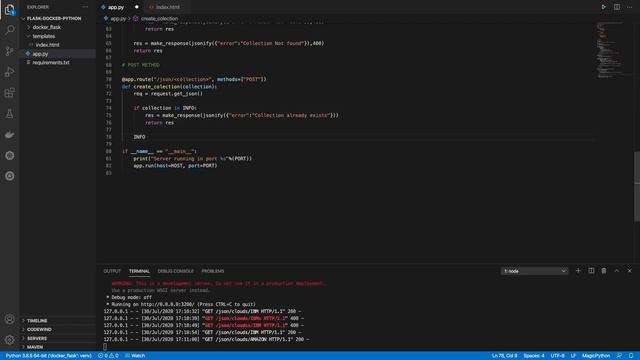This screenshot has width=640, height=360.
Task: Switch to the app.py editor tab
Action: pyautogui.click(x=116, y=7)
